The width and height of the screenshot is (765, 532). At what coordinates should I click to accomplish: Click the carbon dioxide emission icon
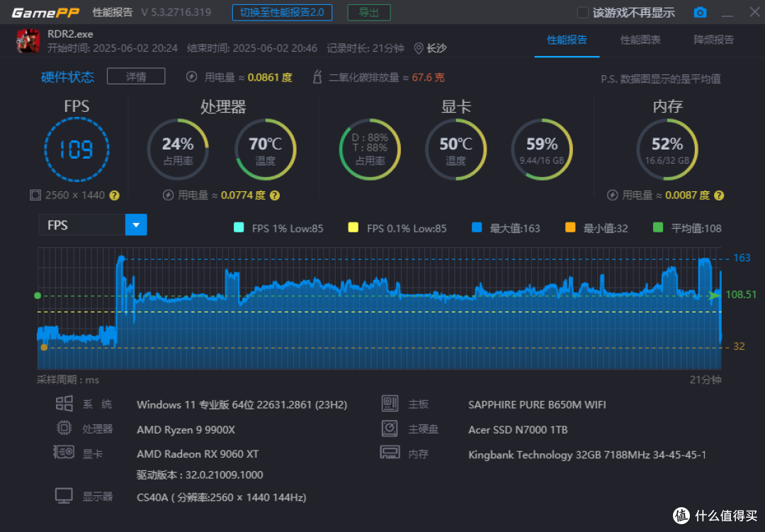pos(317,77)
